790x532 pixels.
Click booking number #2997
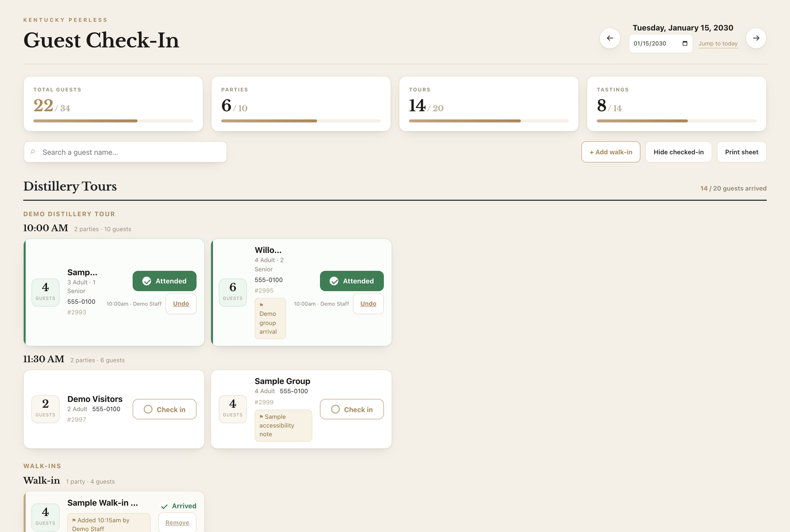(x=77, y=420)
